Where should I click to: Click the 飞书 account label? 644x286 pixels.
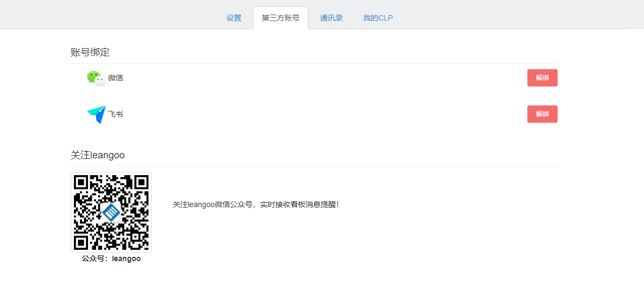click(116, 114)
